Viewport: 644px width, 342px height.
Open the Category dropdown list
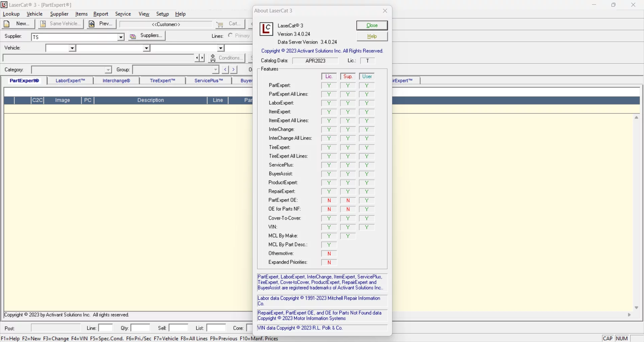click(108, 70)
